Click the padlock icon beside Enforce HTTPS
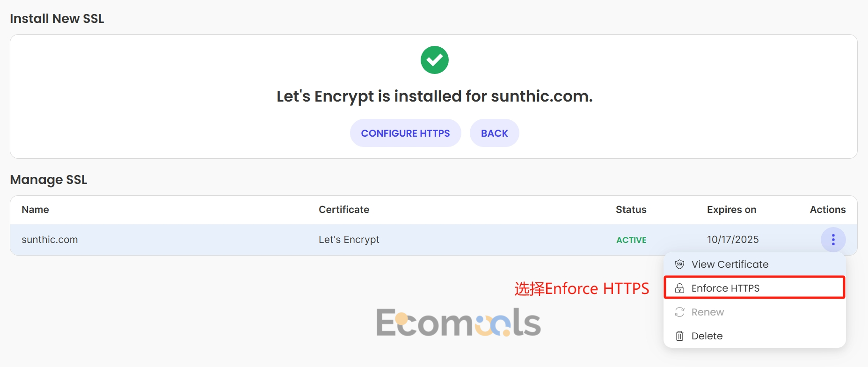Screen dimensions: 868x367 [680, 288]
